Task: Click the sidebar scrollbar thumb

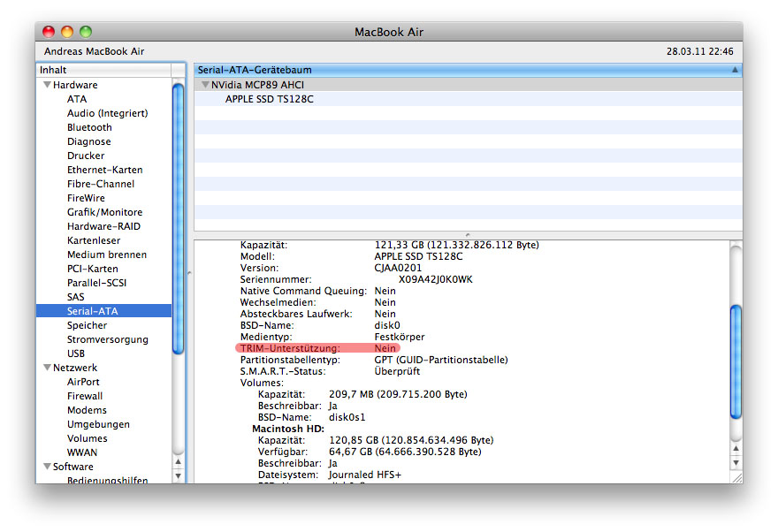Action: pyautogui.click(x=178, y=218)
